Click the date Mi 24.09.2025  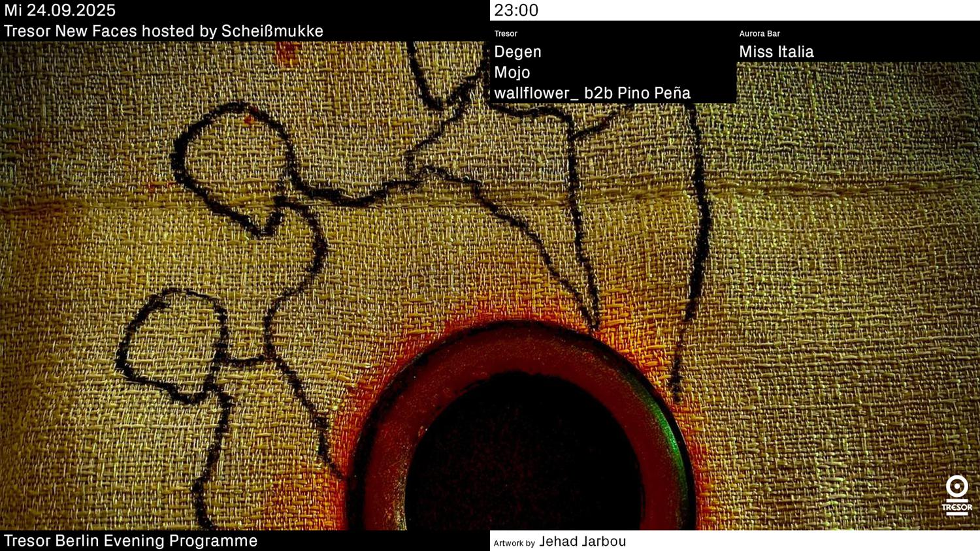[x=60, y=10]
